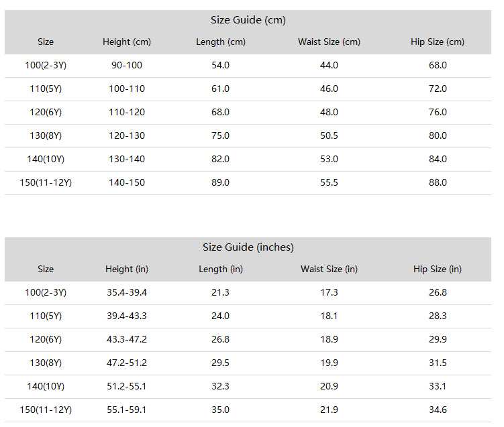The width and height of the screenshot is (504, 427).
Task: Click the 55.5 waist size value
Action: (329, 183)
